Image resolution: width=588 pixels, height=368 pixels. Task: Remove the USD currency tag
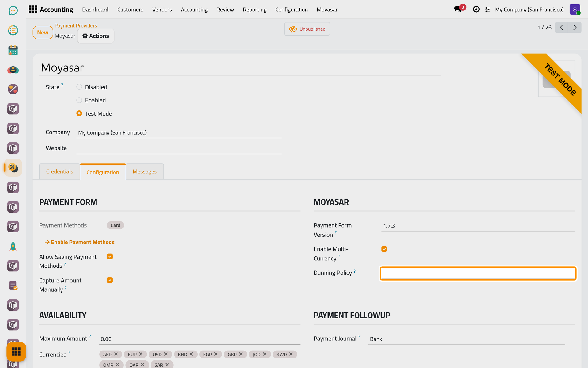[x=166, y=354]
